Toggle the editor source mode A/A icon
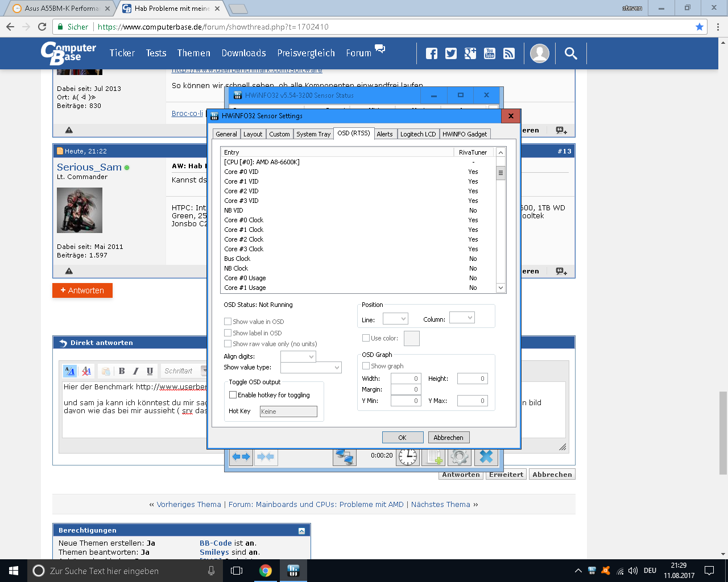 point(70,371)
